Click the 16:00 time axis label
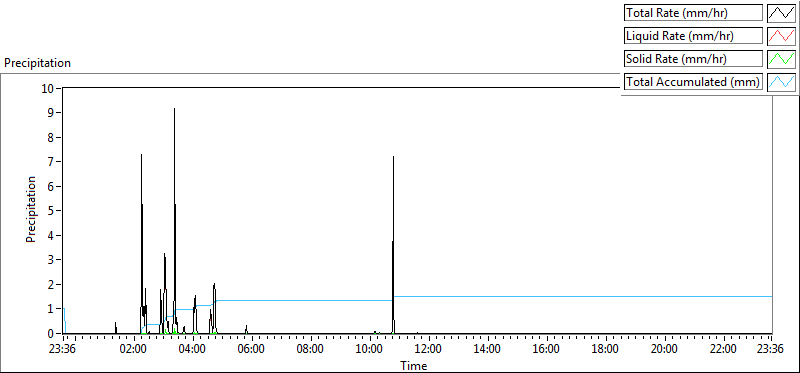Viewport: 800px width, 373px height. (x=547, y=350)
